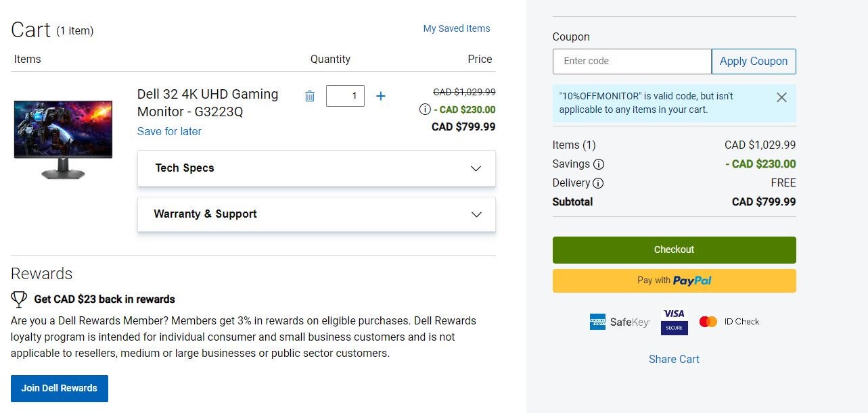Open My Saved Items

[x=457, y=28]
